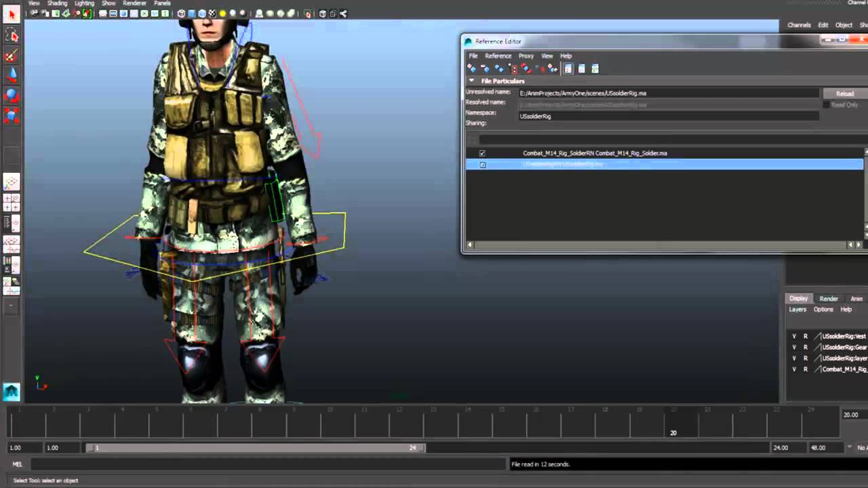Toggle the USsoldierRig reference load checkbox
Viewport: 868px width, 488px height.
pos(483,165)
